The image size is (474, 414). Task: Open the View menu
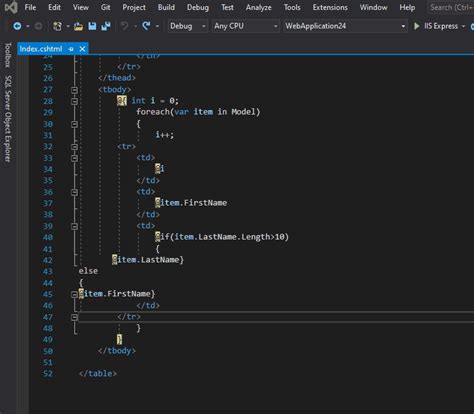click(x=81, y=7)
